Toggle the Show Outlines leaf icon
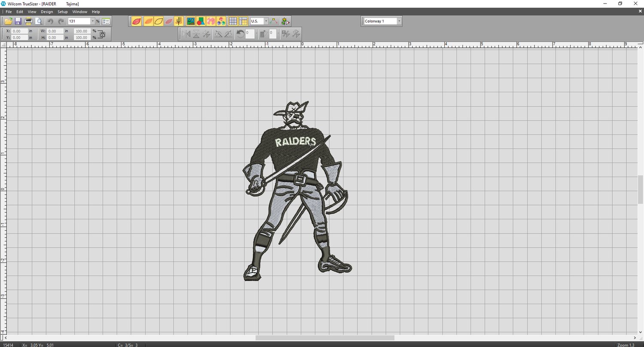Viewport: 644px width, 347px height. tap(158, 21)
